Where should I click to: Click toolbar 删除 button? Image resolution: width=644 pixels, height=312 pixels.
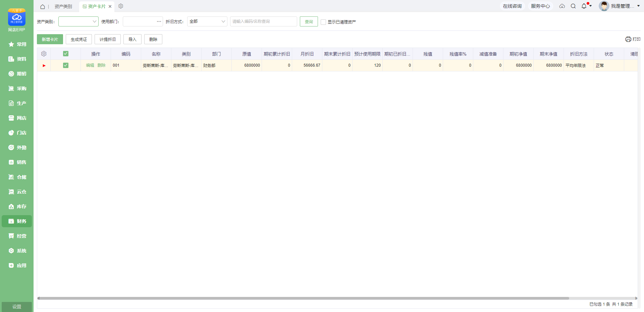(153, 39)
